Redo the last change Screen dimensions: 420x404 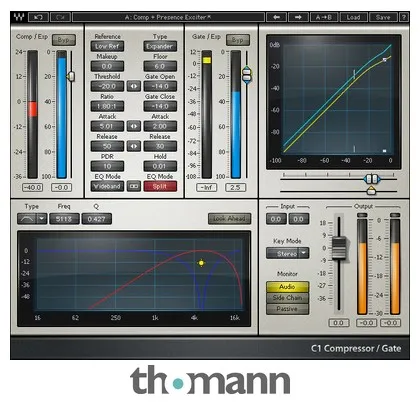tap(60, 17)
